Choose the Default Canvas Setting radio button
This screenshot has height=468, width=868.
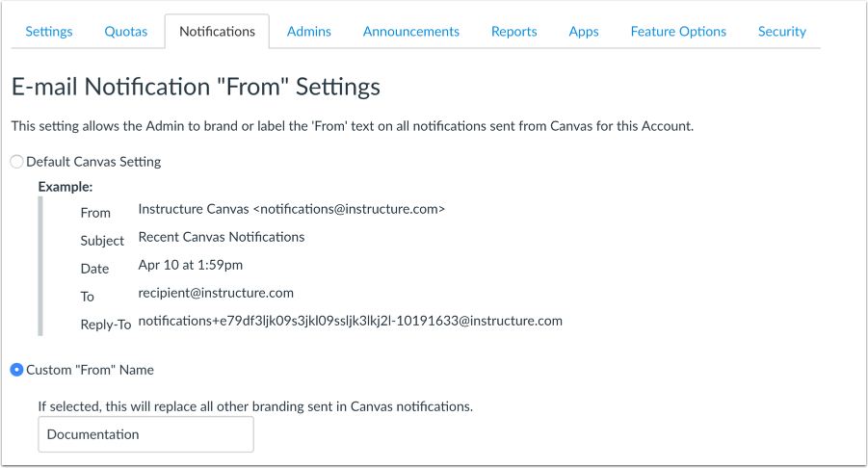(16, 162)
